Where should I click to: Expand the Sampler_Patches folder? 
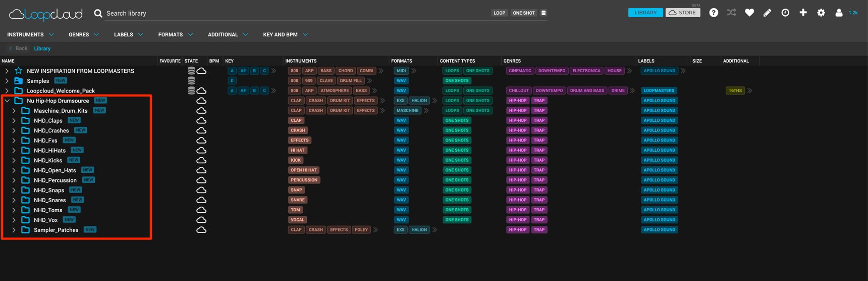pos(14,230)
